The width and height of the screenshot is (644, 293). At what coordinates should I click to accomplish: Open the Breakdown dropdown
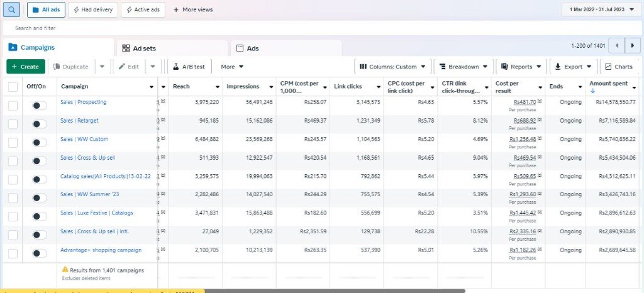point(464,67)
